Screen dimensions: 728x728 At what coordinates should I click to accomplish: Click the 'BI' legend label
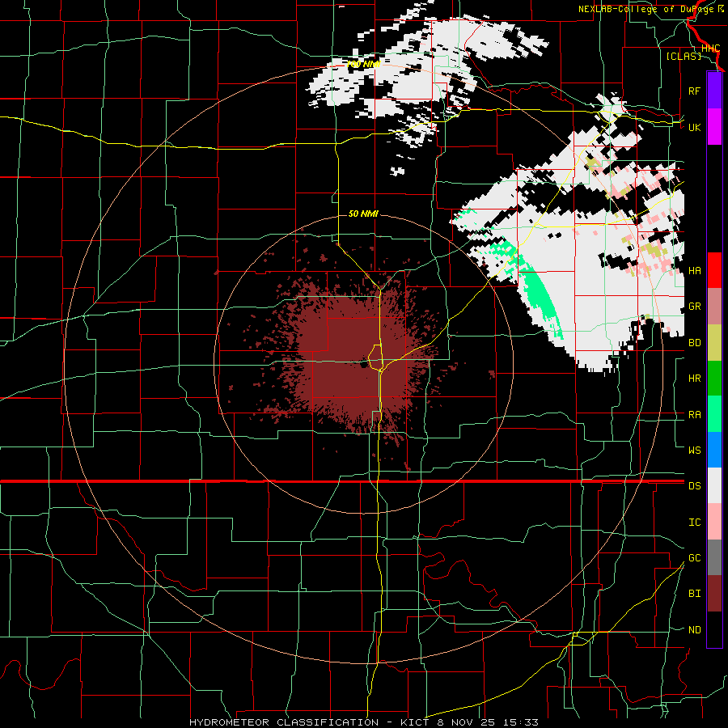pyautogui.click(x=694, y=594)
